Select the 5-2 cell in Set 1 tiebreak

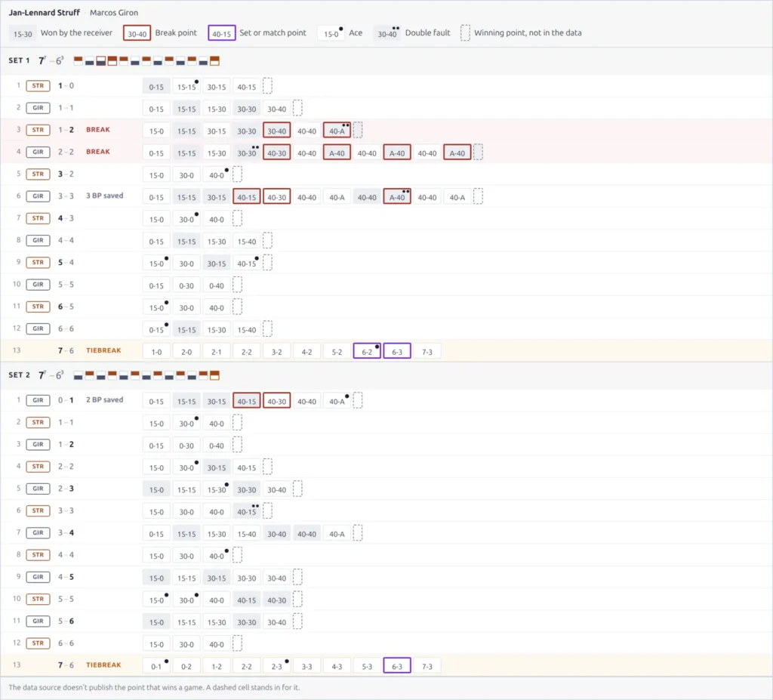click(x=337, y=351)
